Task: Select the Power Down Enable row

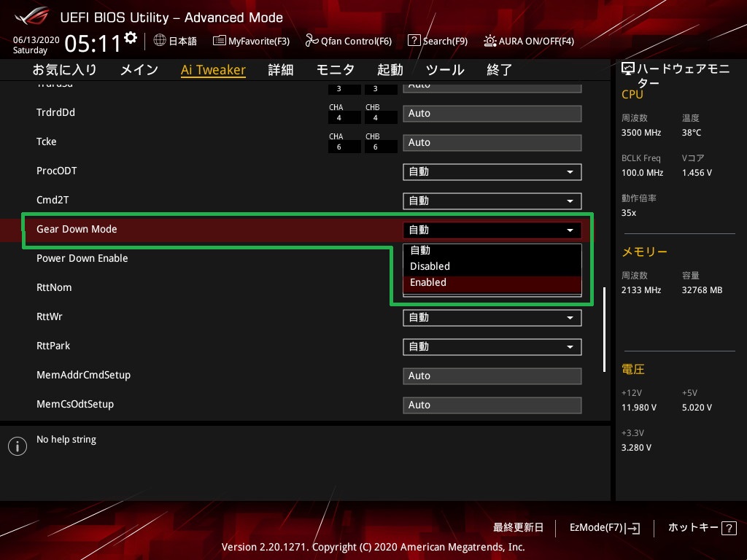Action: coord(82,258)
